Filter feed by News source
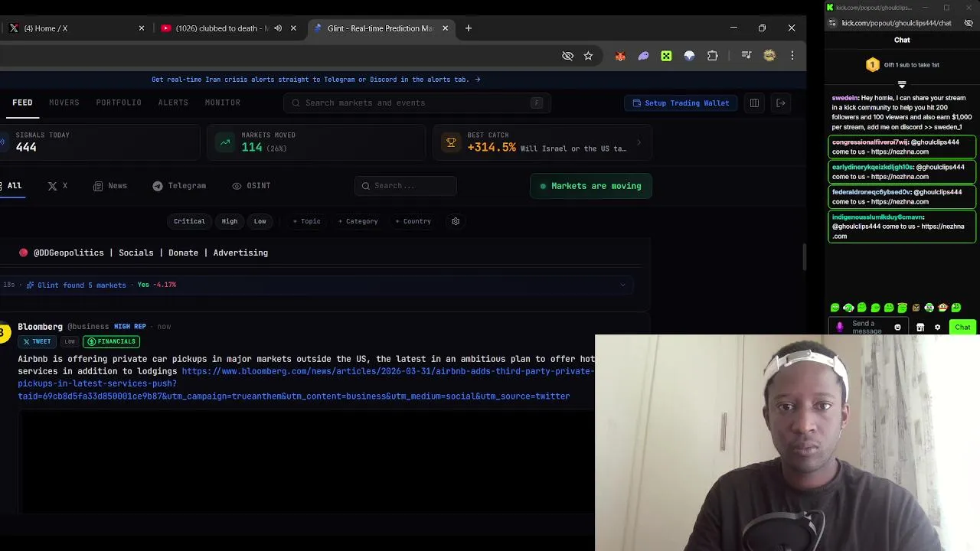Screen dimensions: 980x551 click(x=110, y=186)
